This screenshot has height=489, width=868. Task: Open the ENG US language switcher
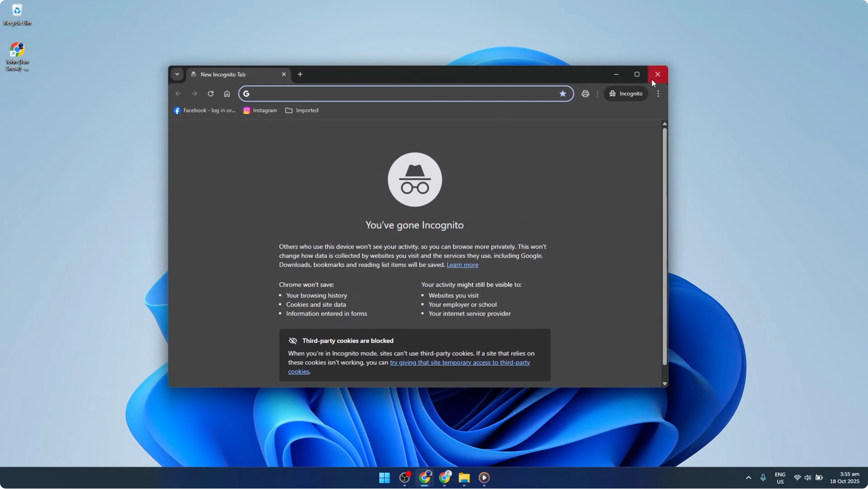click(780, 478)
